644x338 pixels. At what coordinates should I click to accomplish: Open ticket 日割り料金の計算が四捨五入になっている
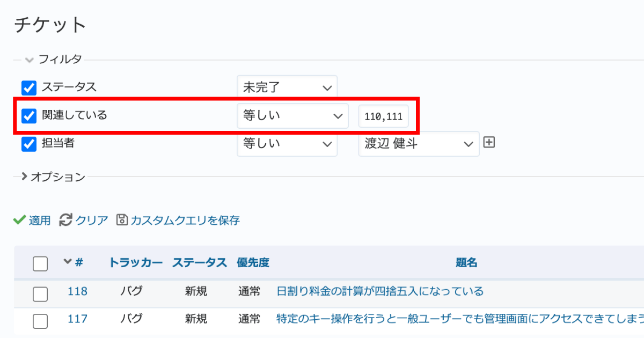tap(380, 291)
